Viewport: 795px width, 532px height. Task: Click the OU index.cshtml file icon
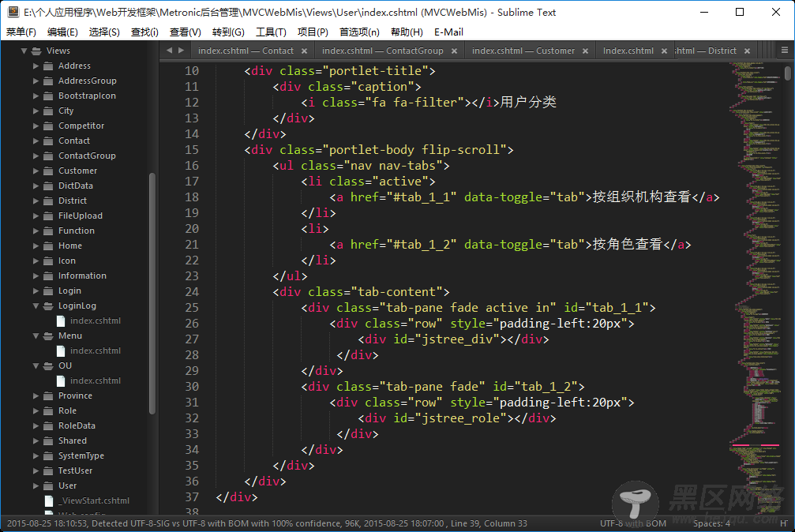tap(61, 380)
